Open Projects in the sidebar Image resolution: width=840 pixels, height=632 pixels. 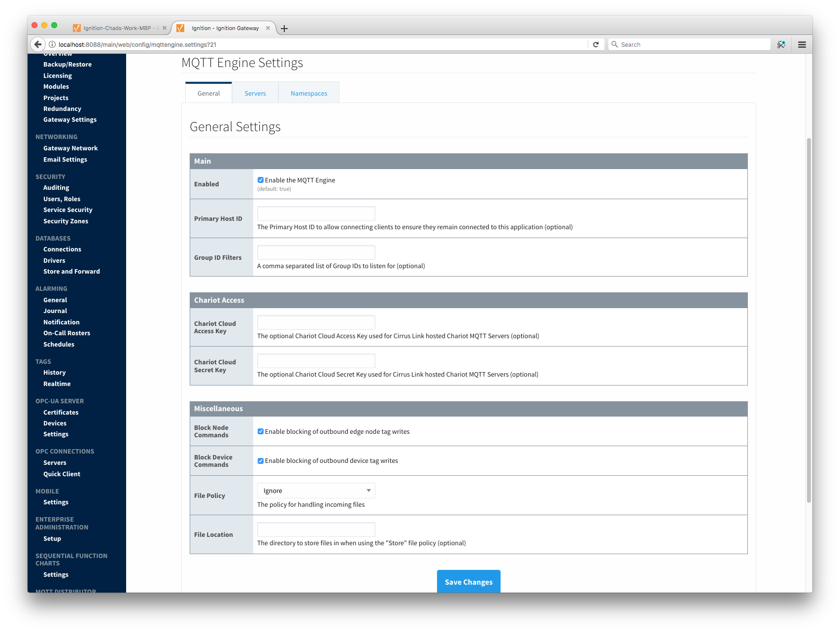56,98
